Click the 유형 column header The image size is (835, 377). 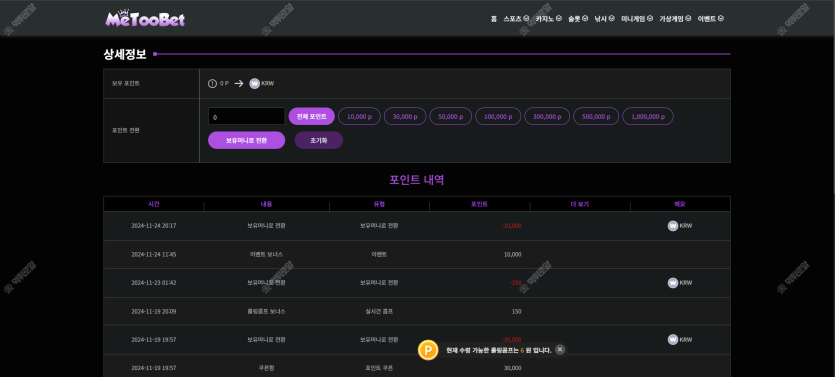[379, 204]
